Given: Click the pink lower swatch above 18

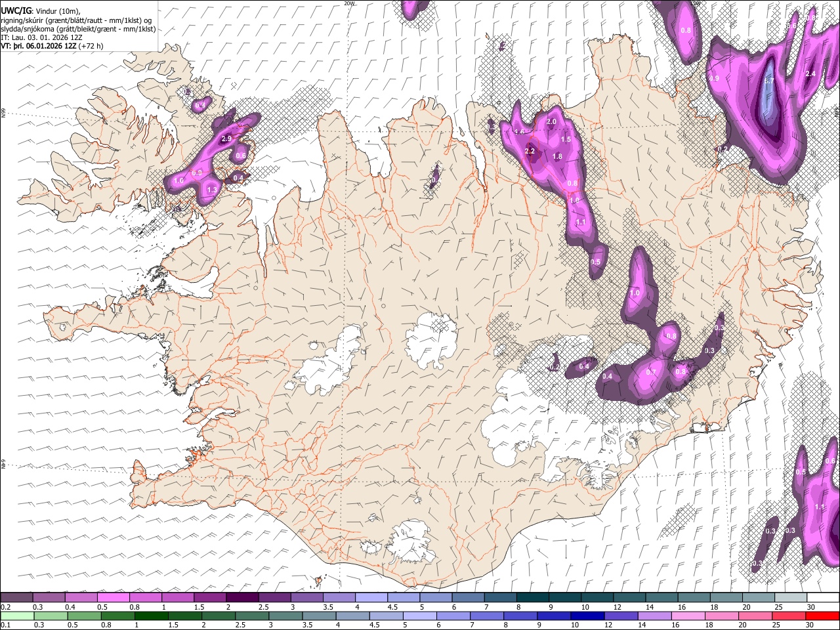Looking at the screenshot, I should (x=722, y=616).
